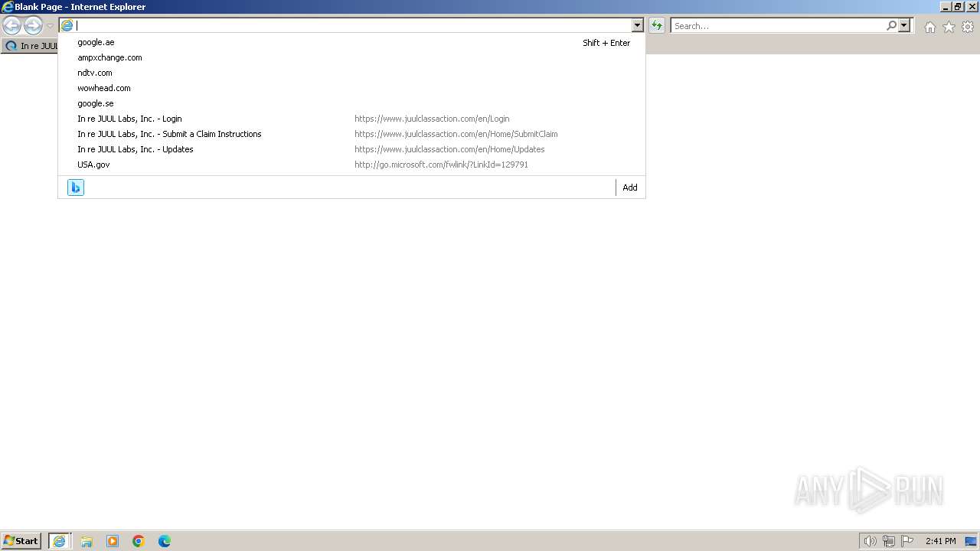Click juulclassaction.com/en/Login URL text
Screen dimensions: 980x551
pyautogui.click(x=432, y=119)
